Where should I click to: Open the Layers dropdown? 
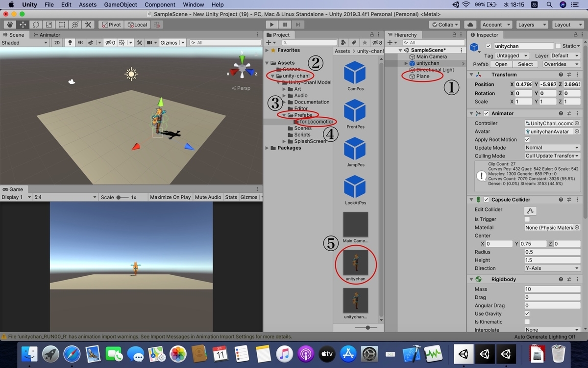531,25
